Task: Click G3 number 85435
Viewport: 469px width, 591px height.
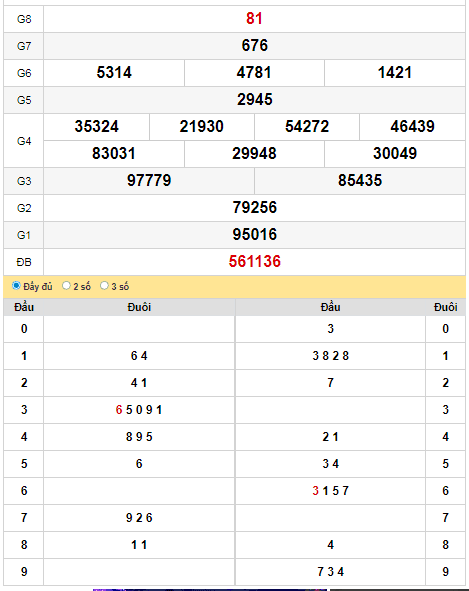Action: pos(360,181)
